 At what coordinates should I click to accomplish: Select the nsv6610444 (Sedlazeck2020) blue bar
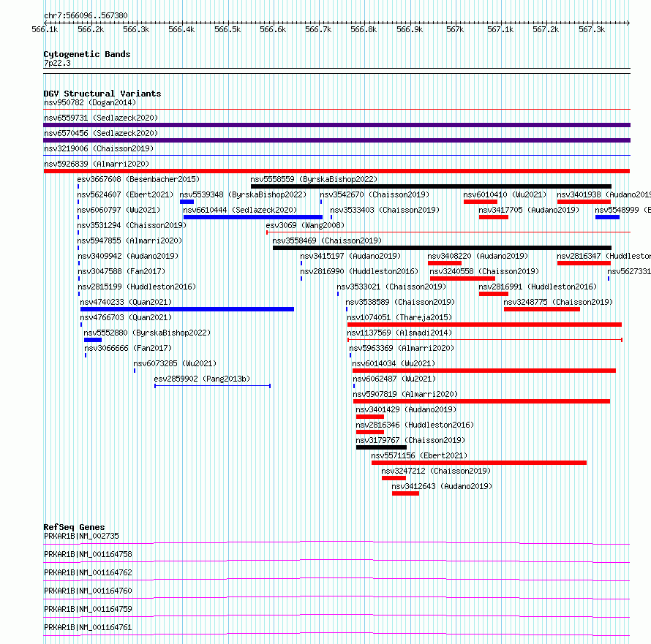click(x=253, y=217)
